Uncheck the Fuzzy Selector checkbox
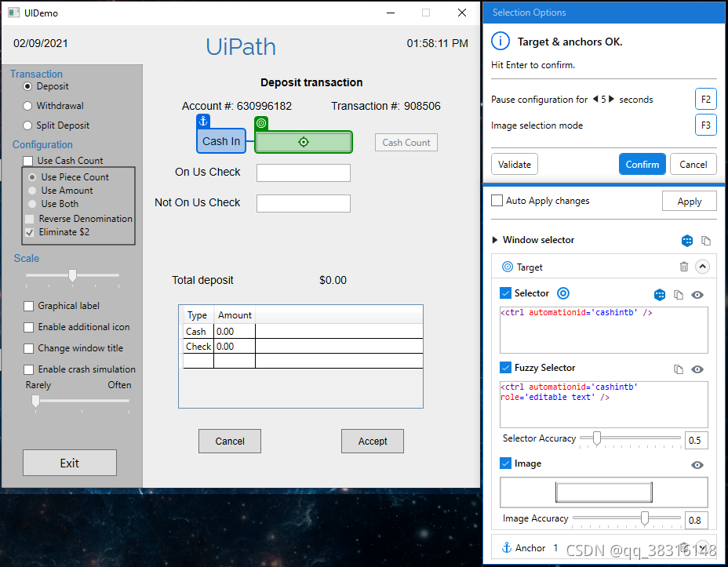This screenshot has width=728, height=567. pyautogui.click(x=505, y=368)
